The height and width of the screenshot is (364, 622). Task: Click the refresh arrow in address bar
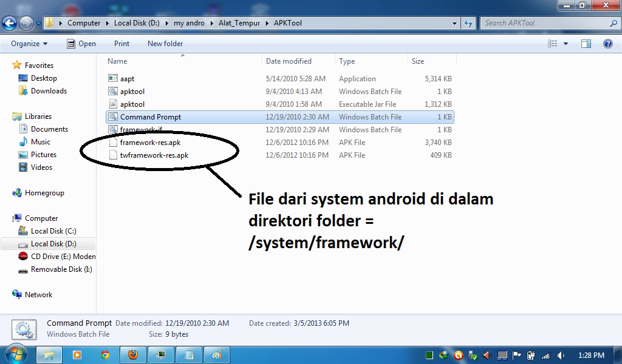(468, 22)
